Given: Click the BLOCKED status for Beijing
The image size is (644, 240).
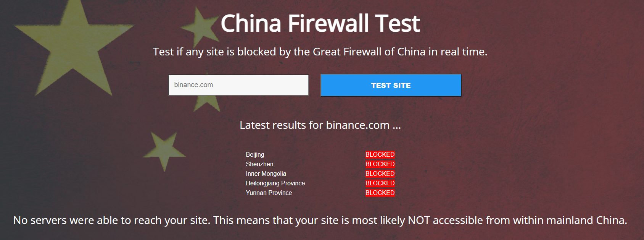Looking at the screenshot, I should tap(380, 154).
